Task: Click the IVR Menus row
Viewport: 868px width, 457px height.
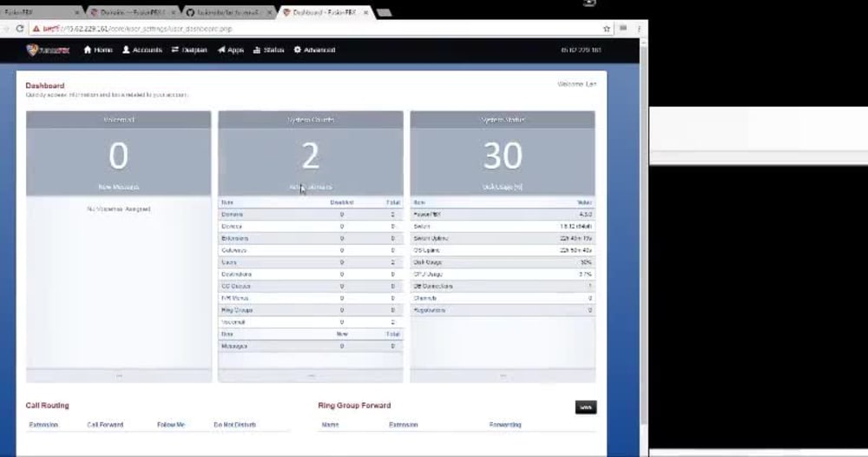Action: click(311, 298)
